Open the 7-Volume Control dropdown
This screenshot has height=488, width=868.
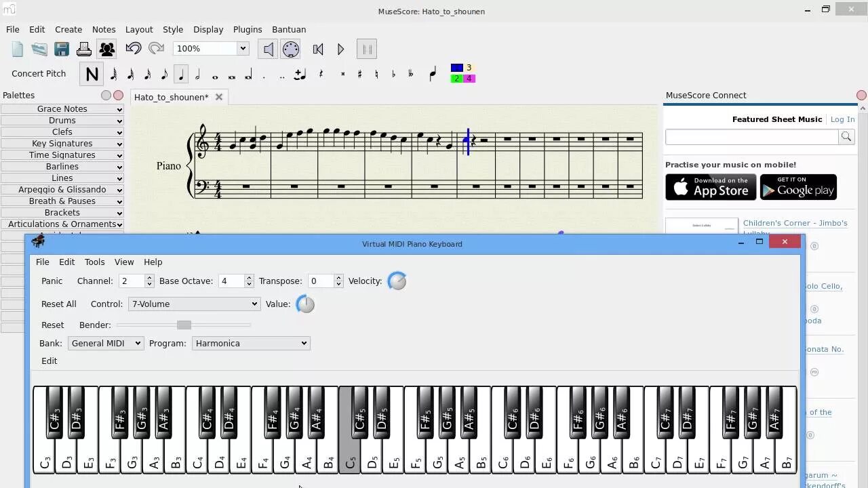coord(194,304)
